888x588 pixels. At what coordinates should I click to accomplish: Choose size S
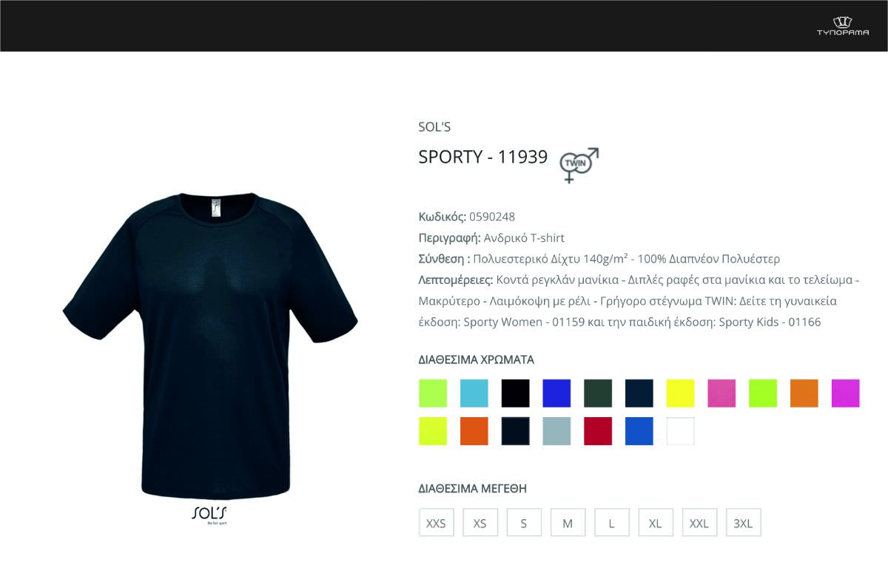pyautogui.click(x=524, y=523)
